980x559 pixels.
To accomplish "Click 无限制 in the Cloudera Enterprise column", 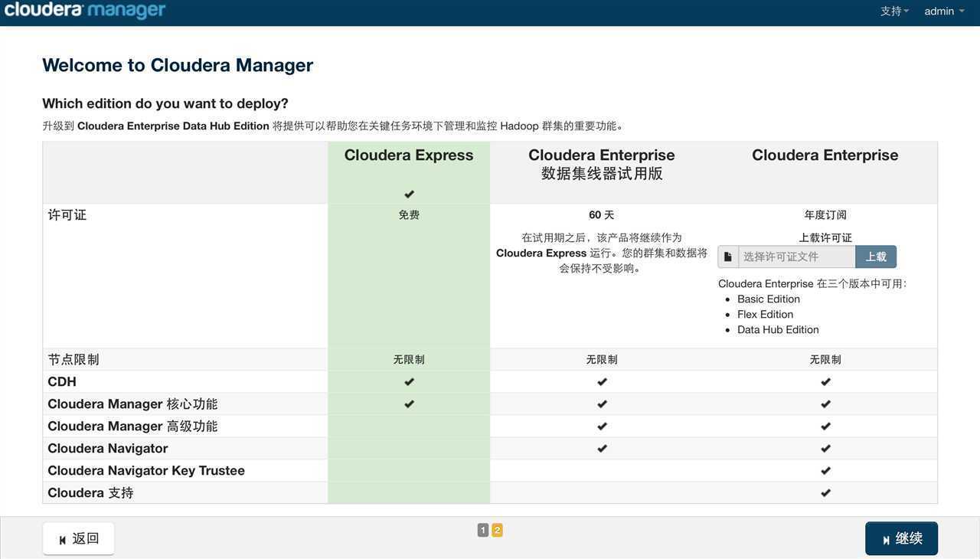I will point(825,359).
